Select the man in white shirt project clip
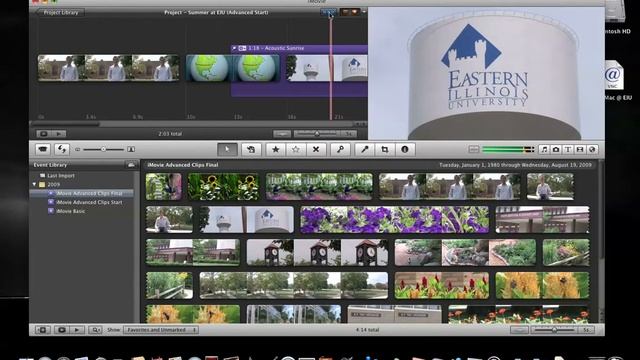This screenshot has height=360, width=640. [108, 68]
